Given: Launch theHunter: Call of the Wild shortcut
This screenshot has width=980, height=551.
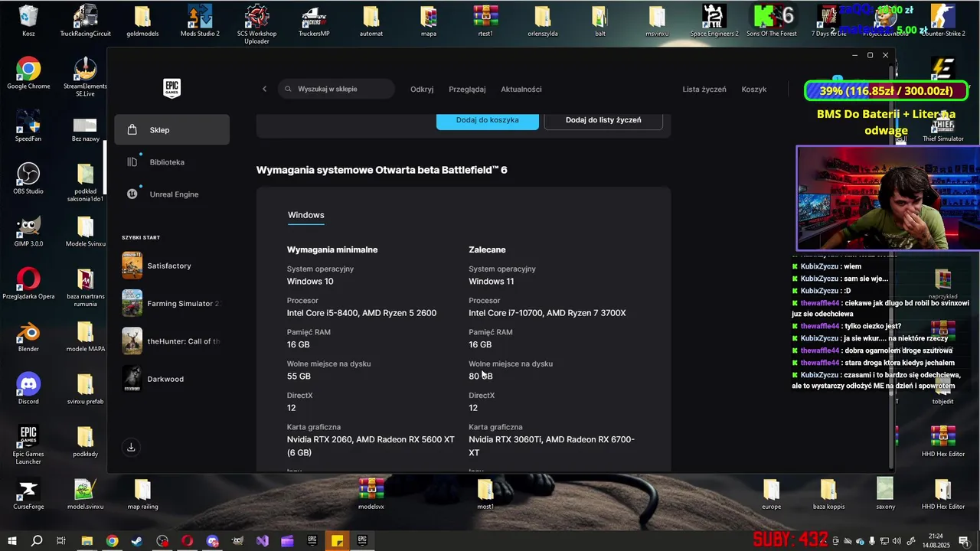Looking at the screenshot, I should (x=172, y=341).
